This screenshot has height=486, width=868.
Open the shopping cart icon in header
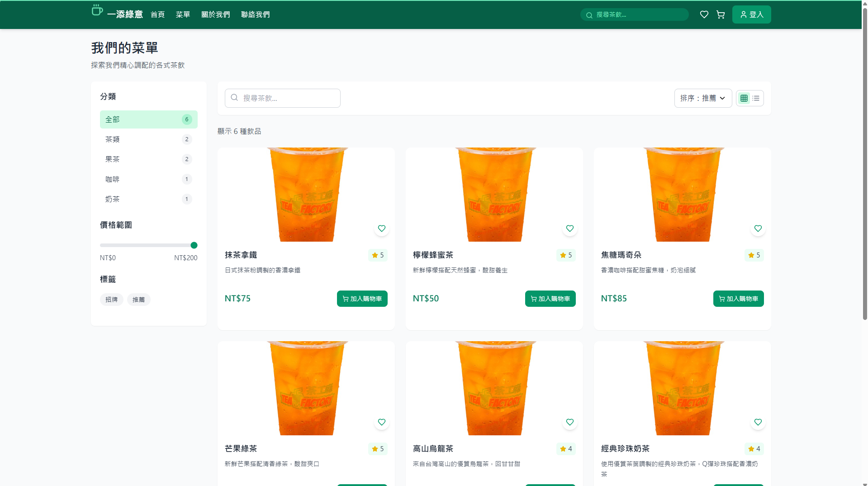721,14
